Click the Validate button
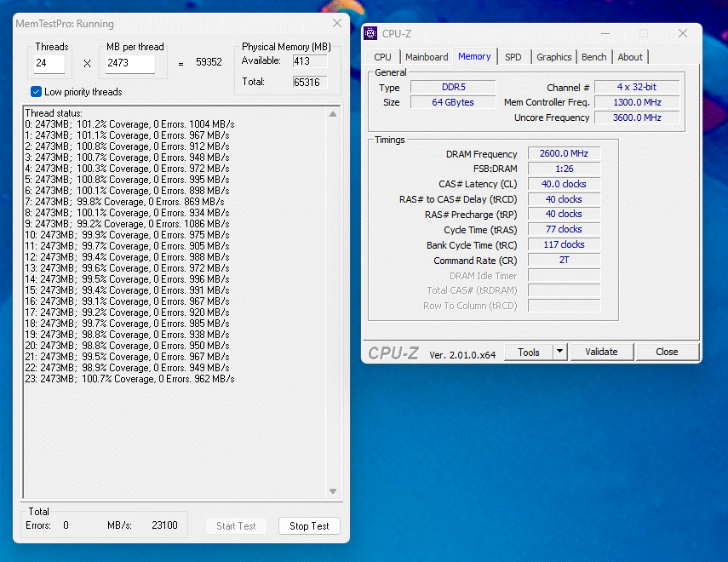 (601, 352)
